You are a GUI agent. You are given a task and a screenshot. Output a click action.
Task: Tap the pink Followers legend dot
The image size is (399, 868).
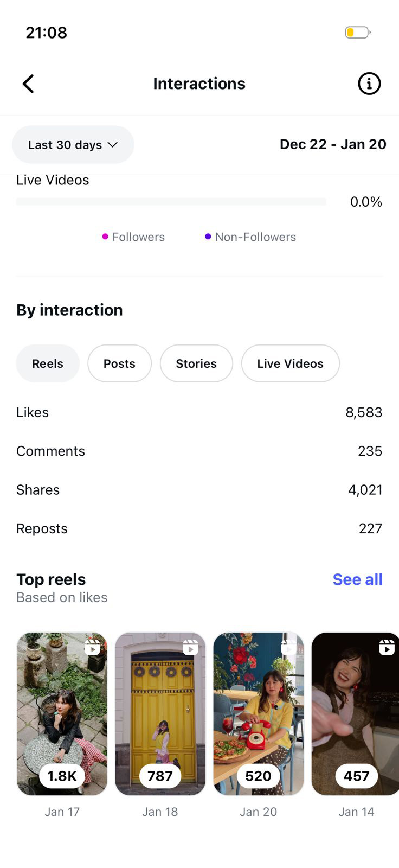point(105,237)
